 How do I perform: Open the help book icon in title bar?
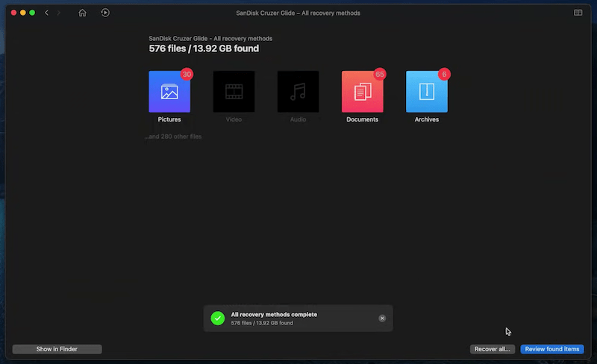tap(578, 13)
